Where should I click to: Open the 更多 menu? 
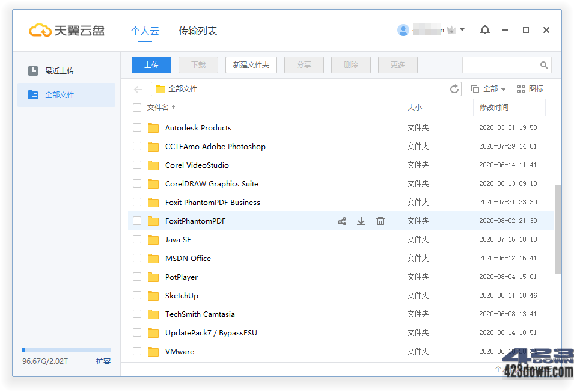pos(397,64)
